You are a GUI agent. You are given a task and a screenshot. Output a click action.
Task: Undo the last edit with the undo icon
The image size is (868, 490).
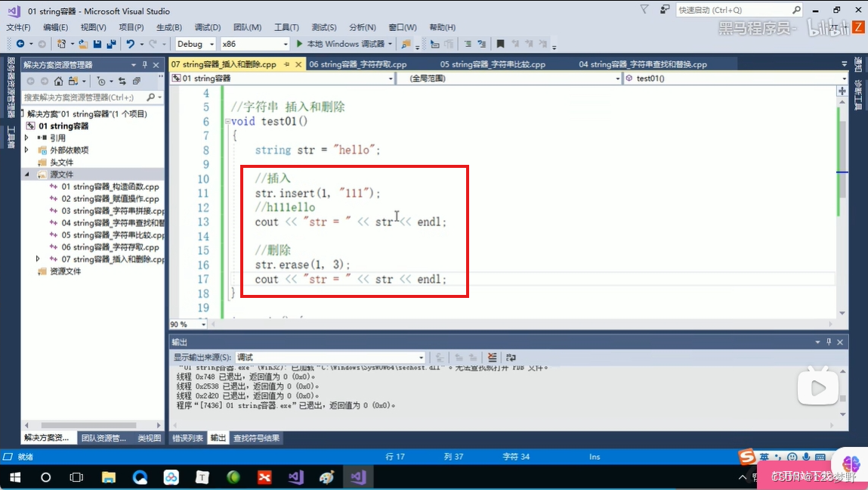[130, 44]
